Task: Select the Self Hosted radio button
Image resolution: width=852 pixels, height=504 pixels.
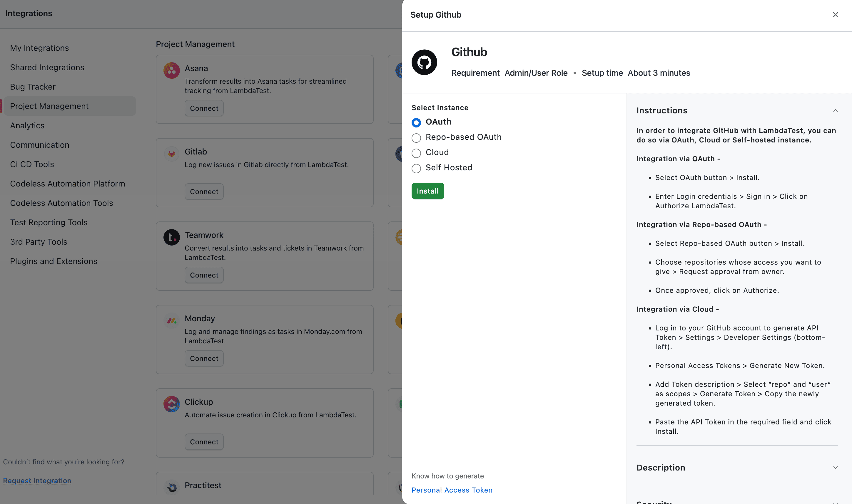Action: pos(416,169)
